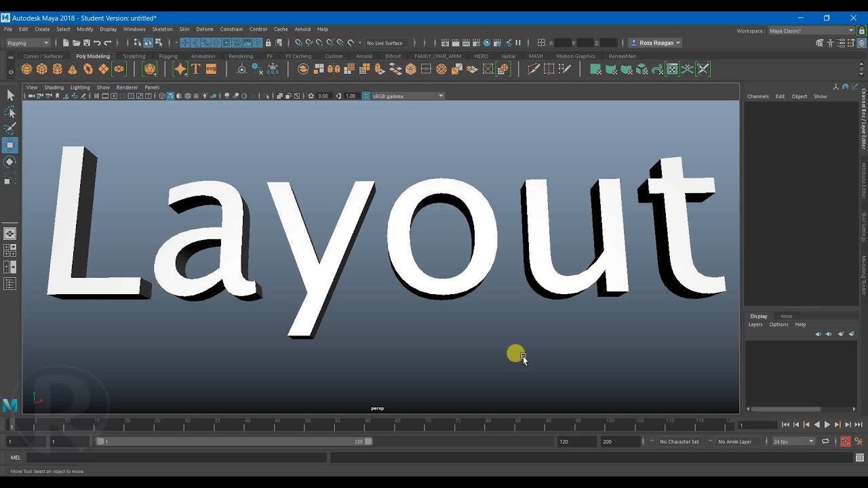Click the super shape star shelf icon
Image resolution: width=868 pixels, height=488 pixels.
(x=180, y=69)
